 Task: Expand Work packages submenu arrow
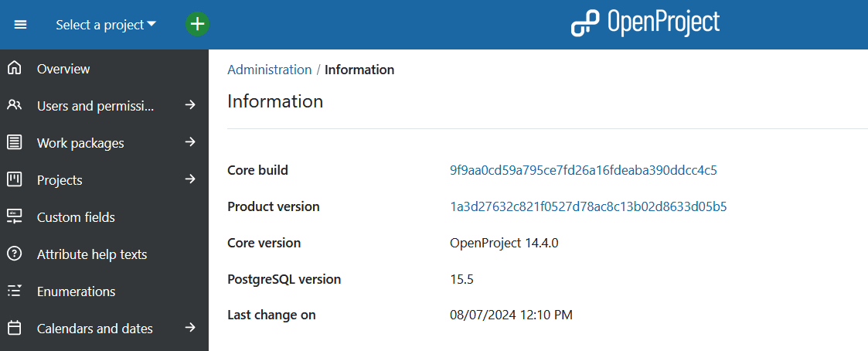click(x=190, y=143)
